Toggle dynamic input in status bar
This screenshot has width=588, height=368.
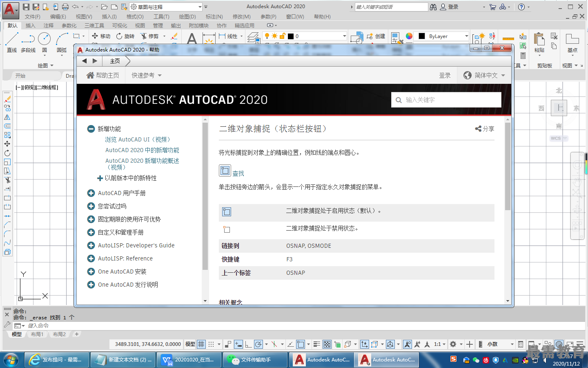coord(238,344)
